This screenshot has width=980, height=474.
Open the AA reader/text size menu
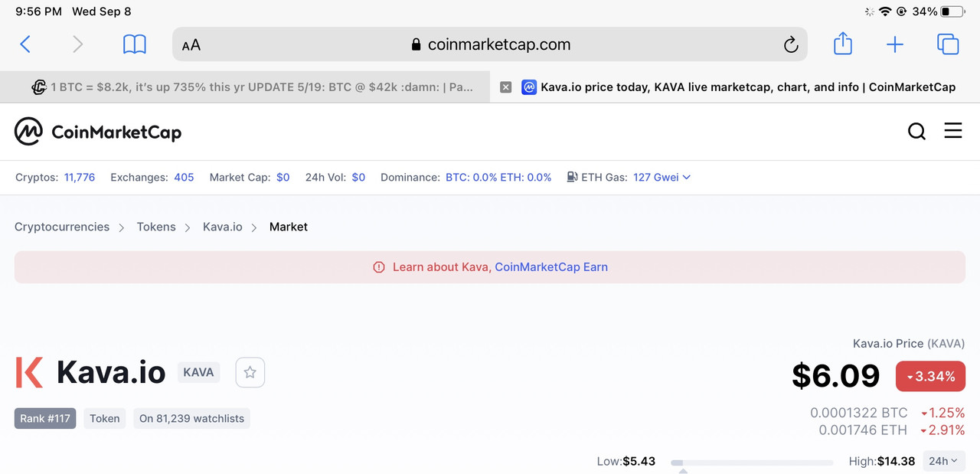(191, 45)
